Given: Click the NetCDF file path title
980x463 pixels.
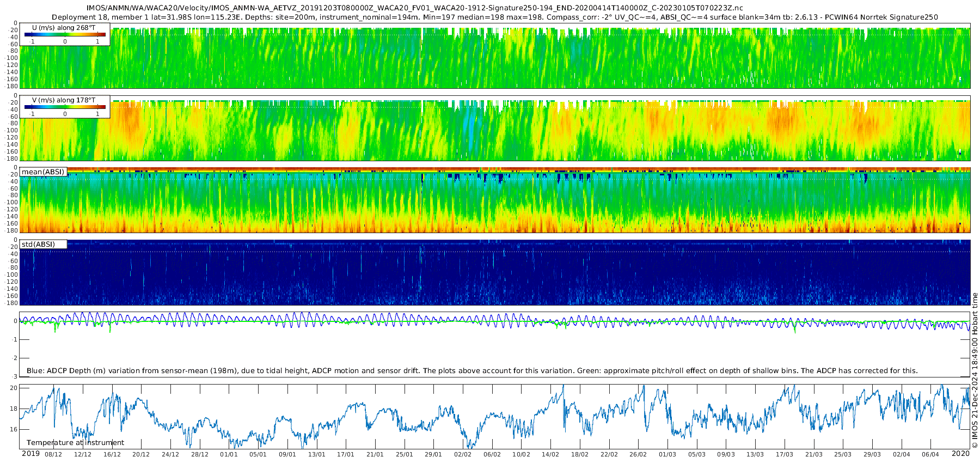Looking at the screenshot, I should pyautogui.click(x=414, y=8).
